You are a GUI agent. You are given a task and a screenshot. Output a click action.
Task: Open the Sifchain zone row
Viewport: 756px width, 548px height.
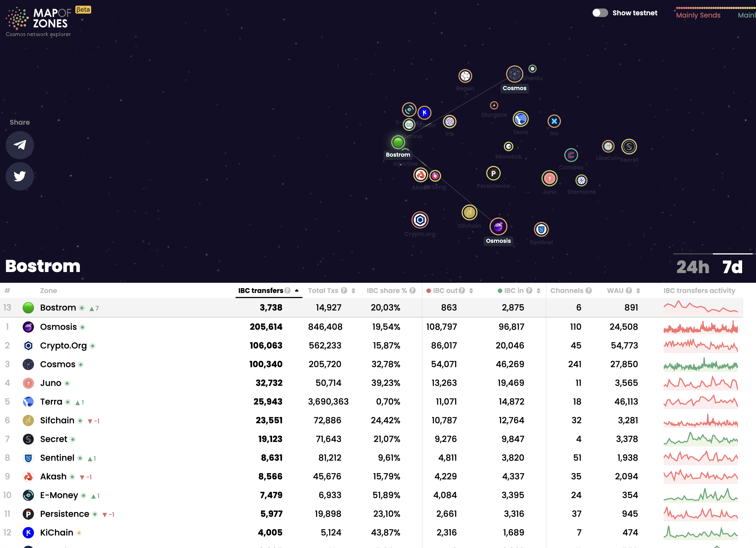coord(57,420)
